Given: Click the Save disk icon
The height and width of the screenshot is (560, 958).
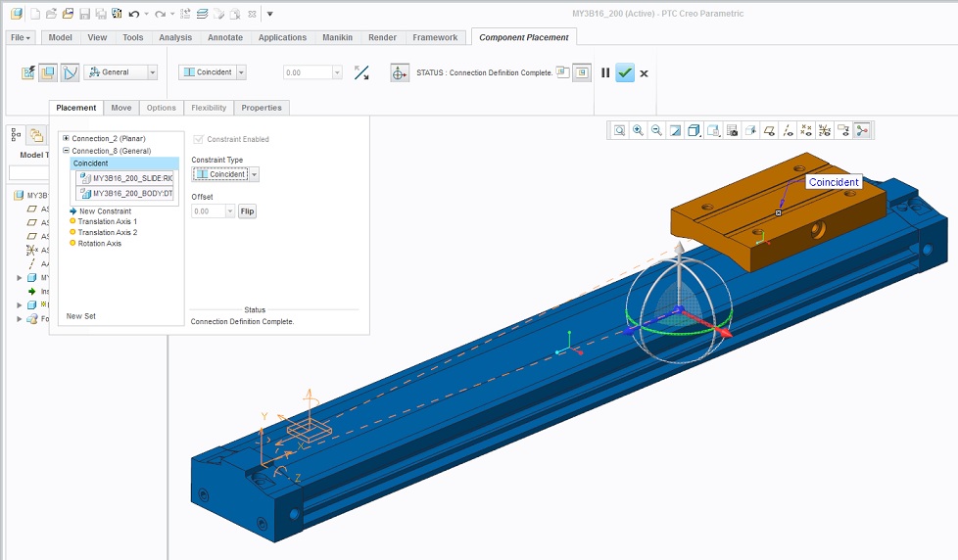Looking at the screenshot, I should tap(85, 14).
